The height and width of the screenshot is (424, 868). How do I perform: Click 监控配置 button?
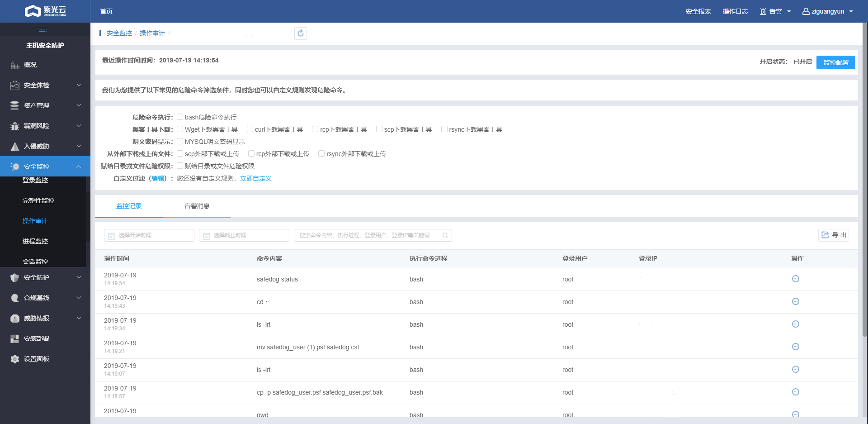click(x=836, y=62)
